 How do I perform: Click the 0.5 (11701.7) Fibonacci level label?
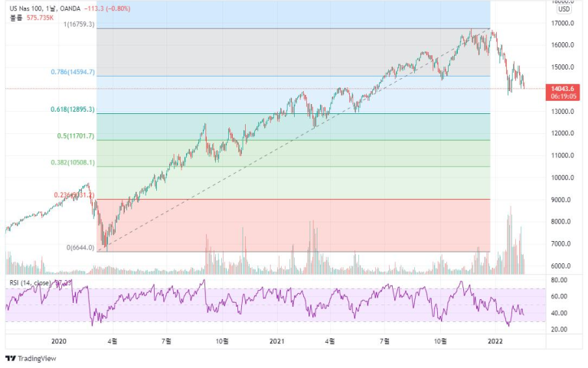click(75, 136)
